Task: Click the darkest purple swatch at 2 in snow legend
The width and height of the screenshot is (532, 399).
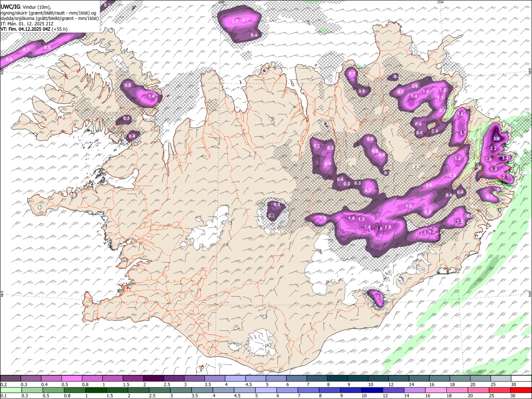Action: click(153, 379)
